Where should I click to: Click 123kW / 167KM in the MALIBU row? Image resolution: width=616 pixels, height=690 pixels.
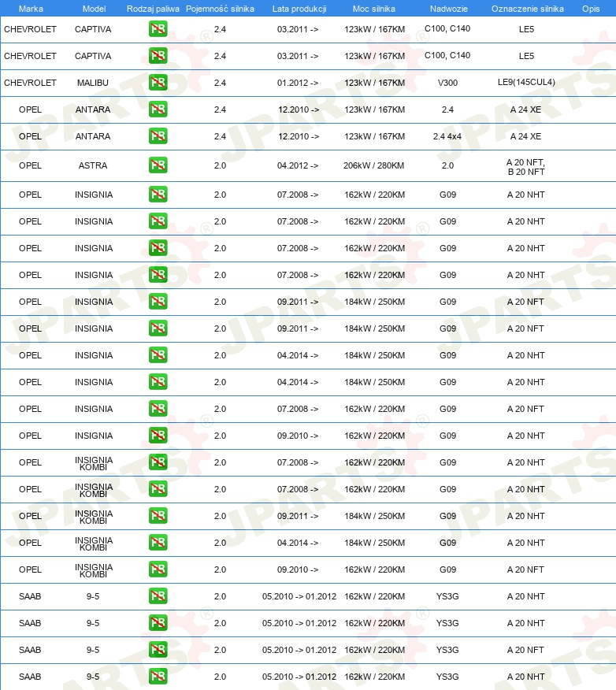374,83
